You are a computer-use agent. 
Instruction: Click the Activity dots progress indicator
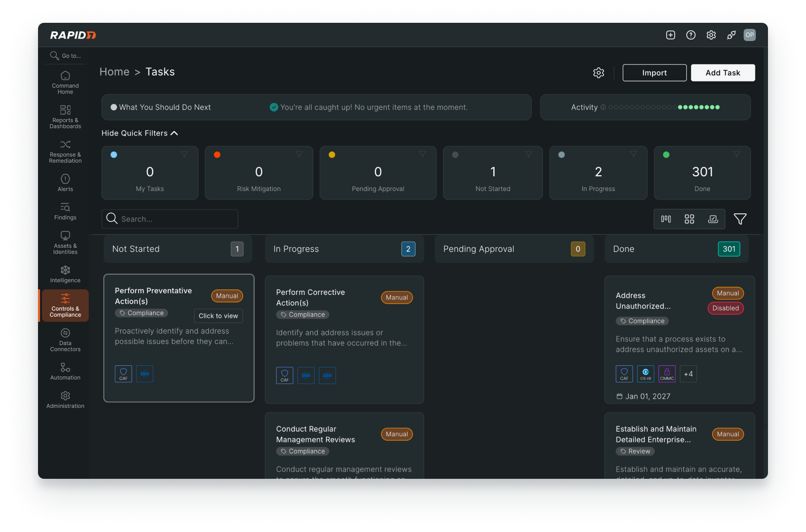pos(664,107)
